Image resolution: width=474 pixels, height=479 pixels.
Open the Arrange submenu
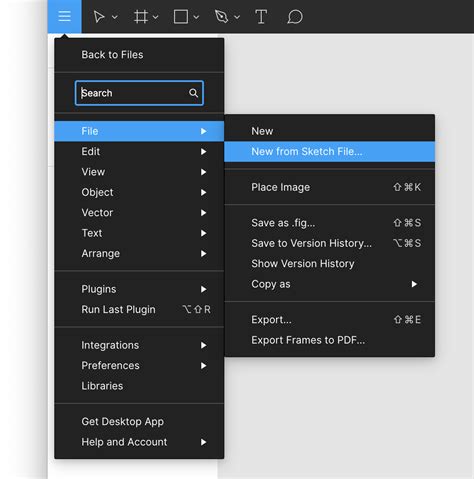coord(139,254)
